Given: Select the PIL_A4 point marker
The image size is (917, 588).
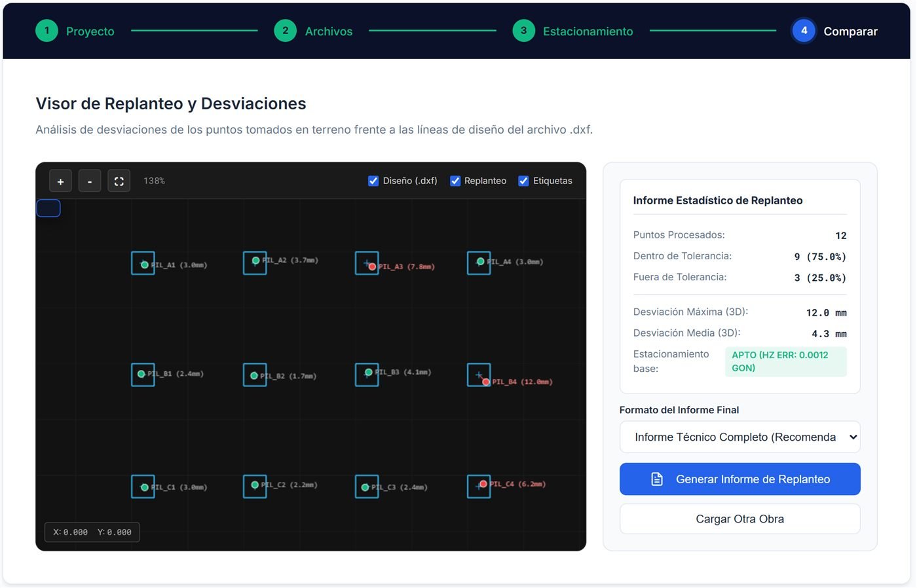Looking at the screenshot, I should click(481, 261).
